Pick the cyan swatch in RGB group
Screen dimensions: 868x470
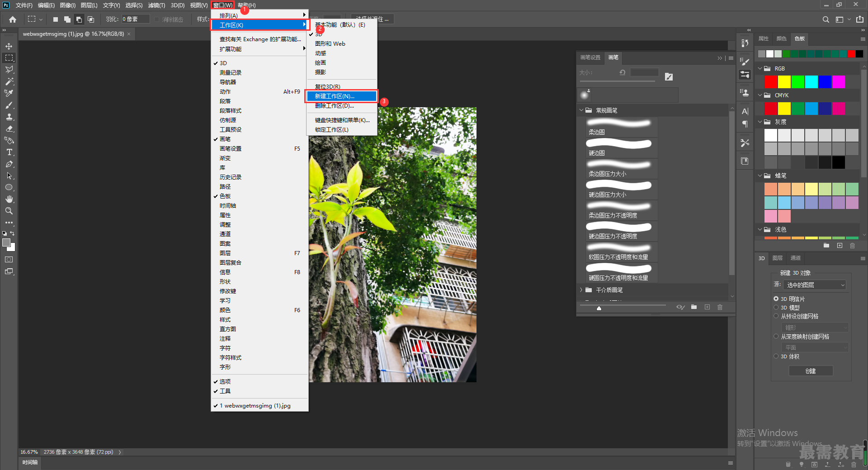[x=811, y=82]
